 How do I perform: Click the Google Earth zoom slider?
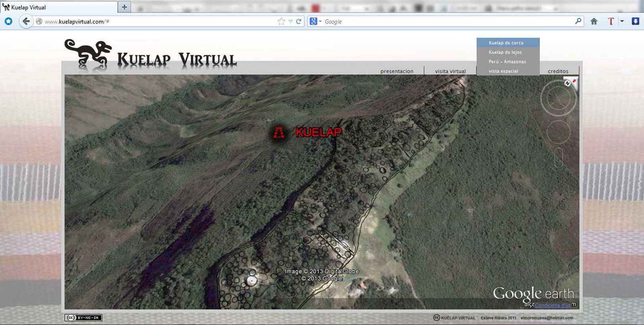point(558,157)
